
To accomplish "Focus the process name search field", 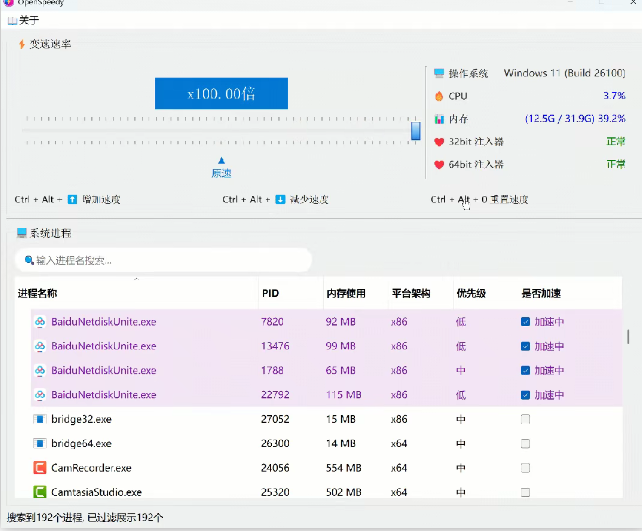I will 164,260.
